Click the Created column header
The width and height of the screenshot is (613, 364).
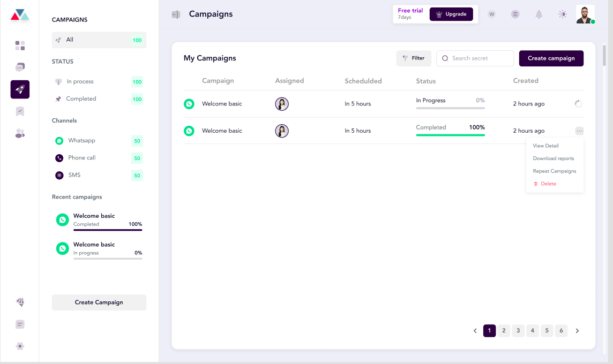coord(526,81)
